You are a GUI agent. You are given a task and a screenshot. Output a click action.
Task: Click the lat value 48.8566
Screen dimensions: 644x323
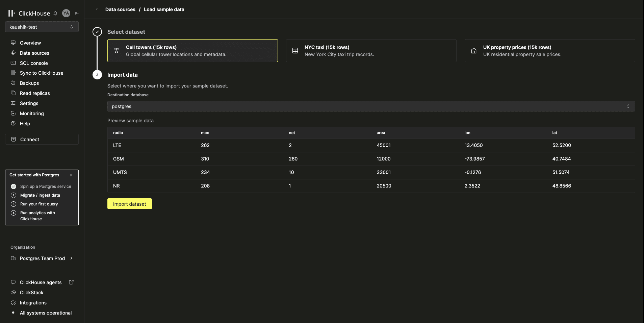(562, 186)
